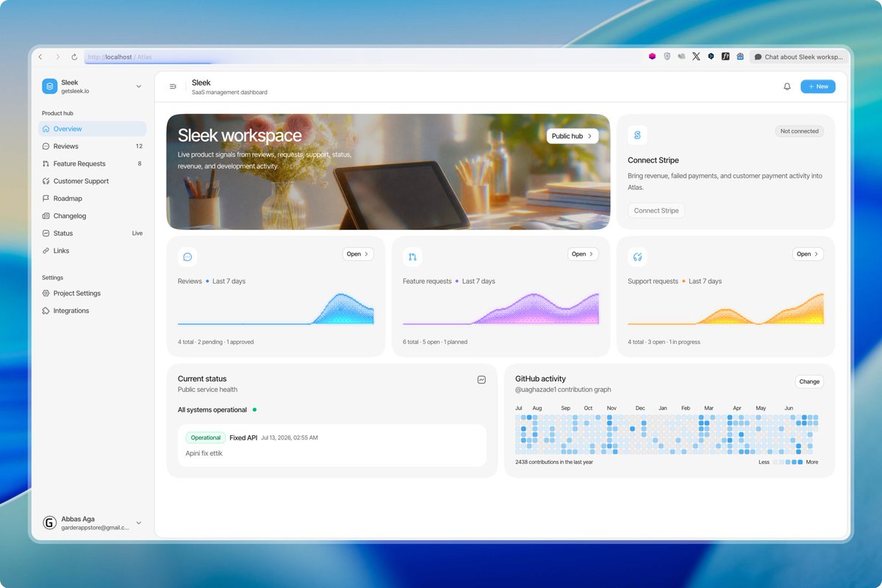Open Overview in the sidebar
The width and height of the screenshot is (882, 588).
pos(93,129)
